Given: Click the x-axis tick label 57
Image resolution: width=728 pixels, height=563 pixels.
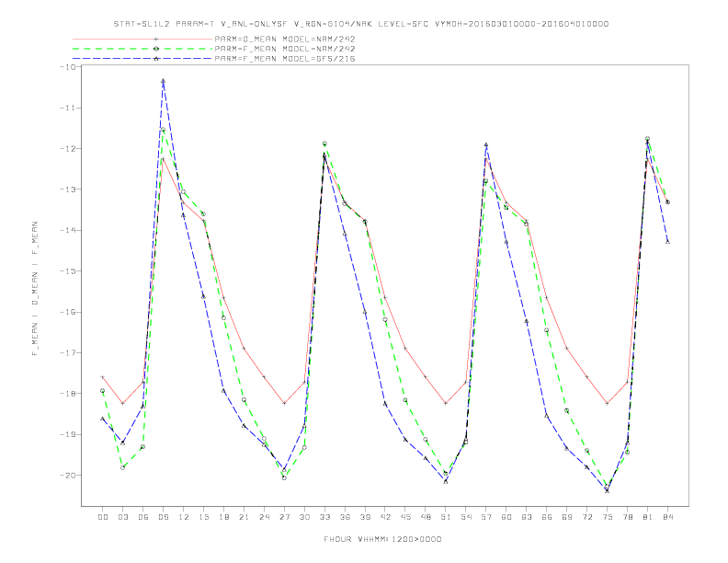Looking at the screenshot, I should 486,517.
